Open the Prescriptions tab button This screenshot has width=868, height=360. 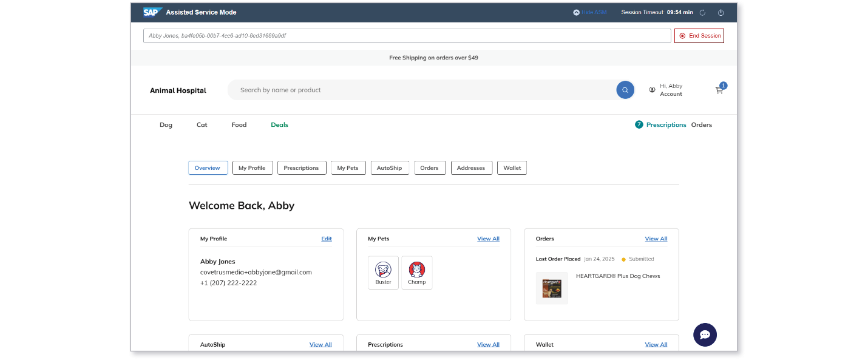pos(302,168)
